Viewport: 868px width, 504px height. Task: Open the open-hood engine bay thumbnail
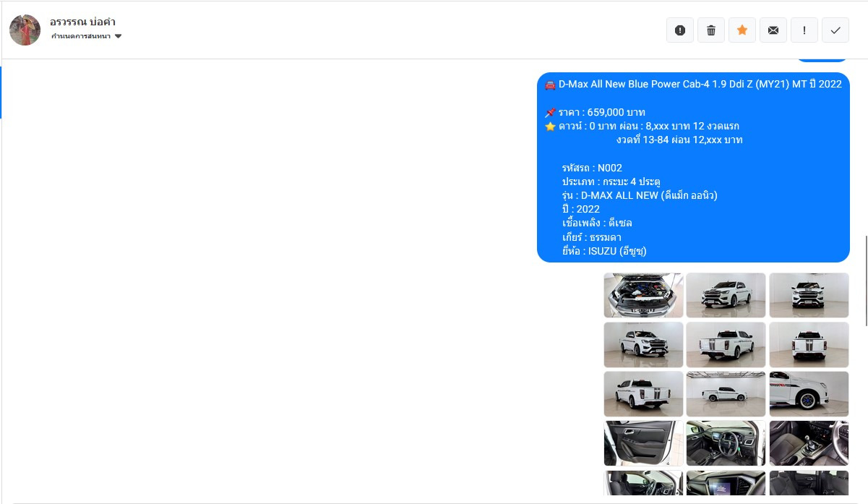click(643, 295)
